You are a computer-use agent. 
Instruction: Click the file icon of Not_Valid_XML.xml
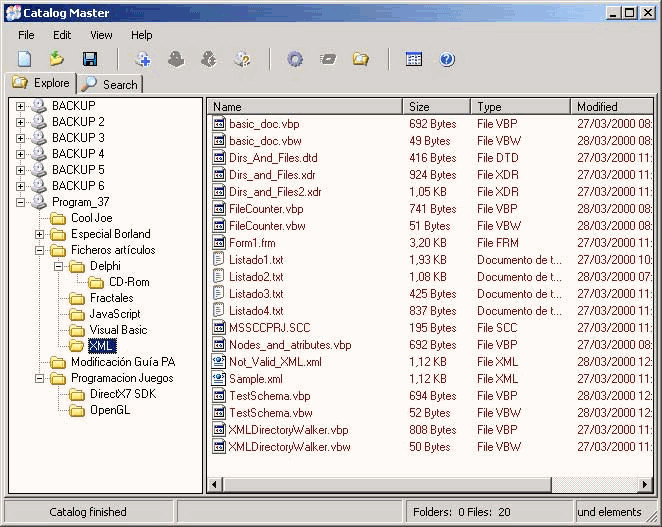pyautogui.click(x=219, y=361)
